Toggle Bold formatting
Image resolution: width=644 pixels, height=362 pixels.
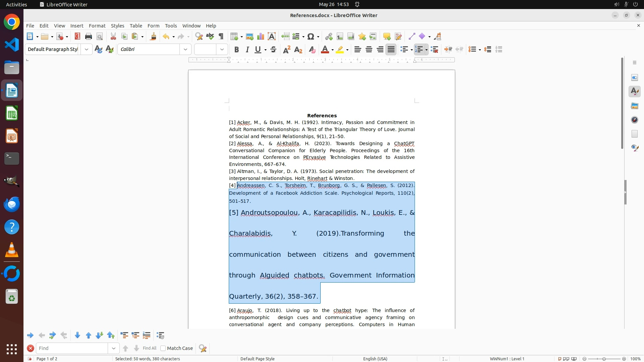tap(236, 50)
